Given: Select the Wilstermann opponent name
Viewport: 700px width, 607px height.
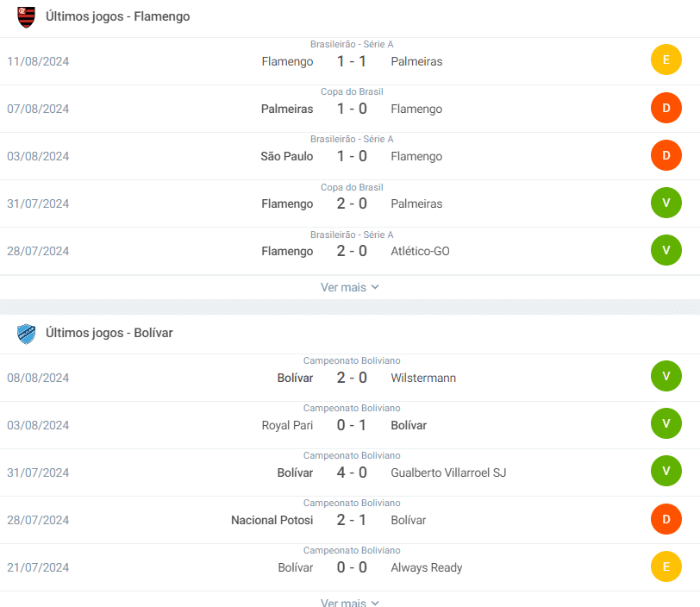Looking at the screenshot, I should (x=423, y=377).
